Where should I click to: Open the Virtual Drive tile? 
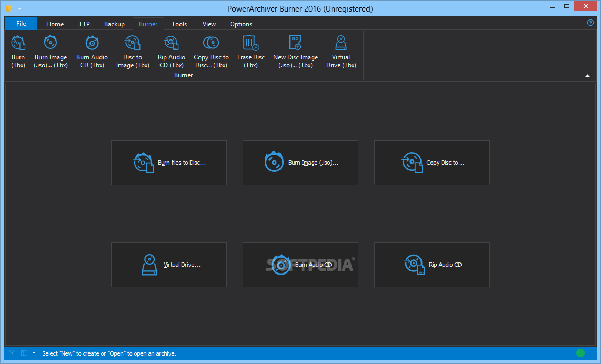(x=169, y=265)
